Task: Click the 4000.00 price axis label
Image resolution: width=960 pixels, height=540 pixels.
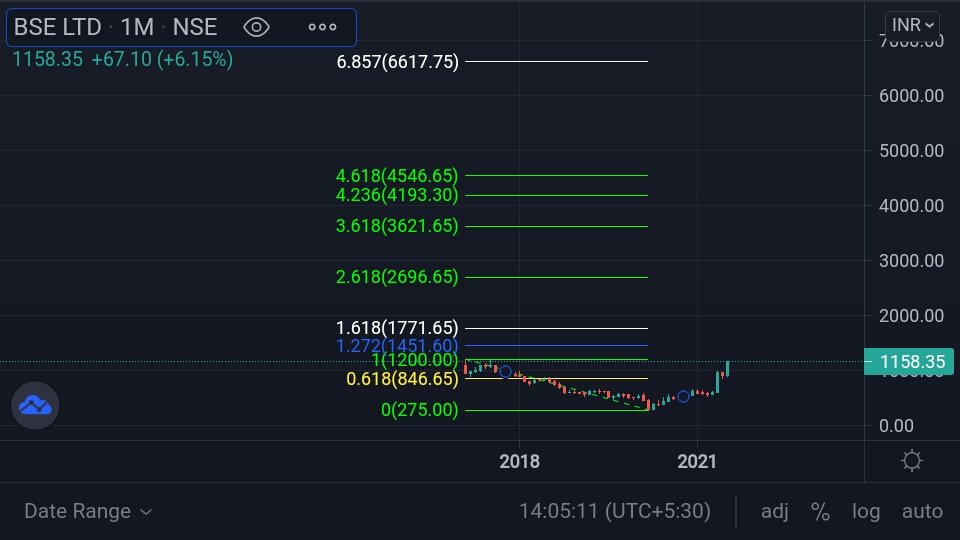Action: click(x=911, y=206)
